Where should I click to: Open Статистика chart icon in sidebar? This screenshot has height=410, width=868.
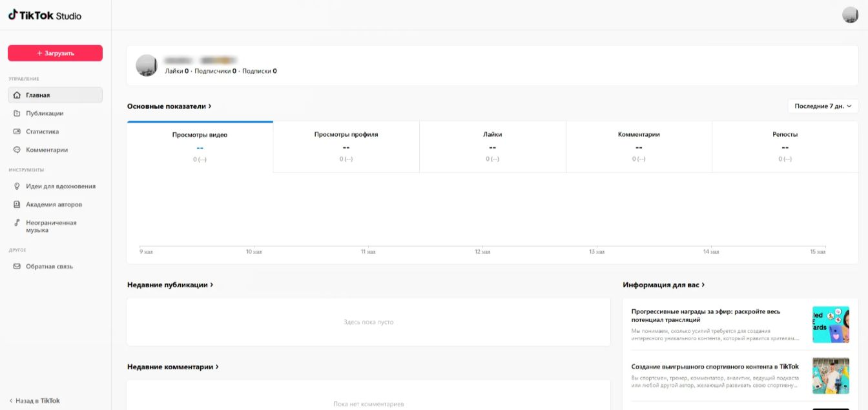(17, 131)
